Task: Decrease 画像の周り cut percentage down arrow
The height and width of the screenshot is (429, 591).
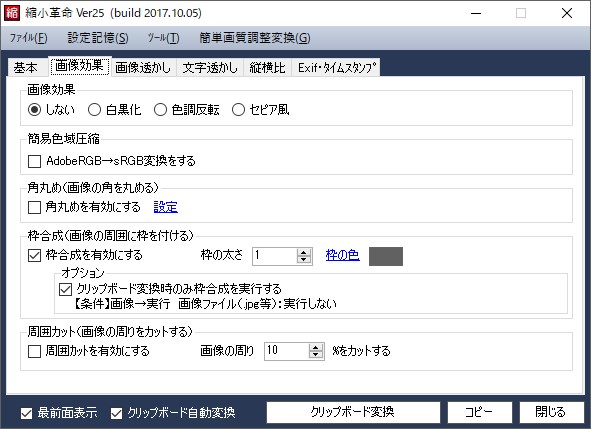Action: point(316,355)
